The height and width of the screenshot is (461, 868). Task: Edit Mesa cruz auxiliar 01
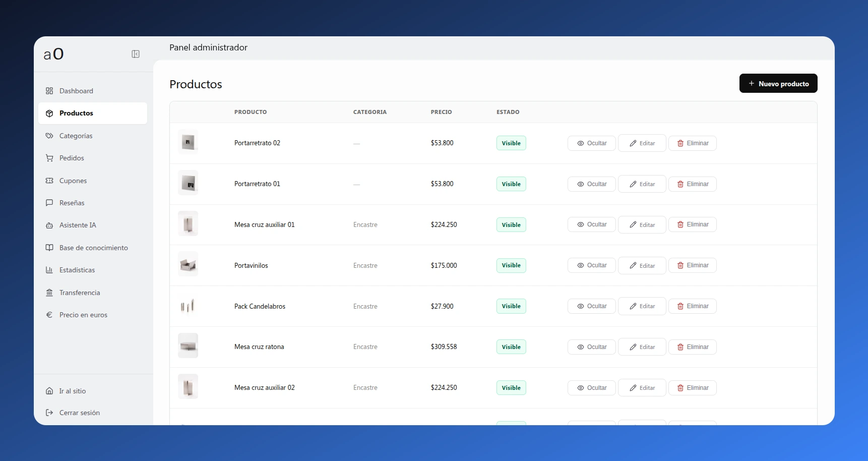click(x=642, y=224)
